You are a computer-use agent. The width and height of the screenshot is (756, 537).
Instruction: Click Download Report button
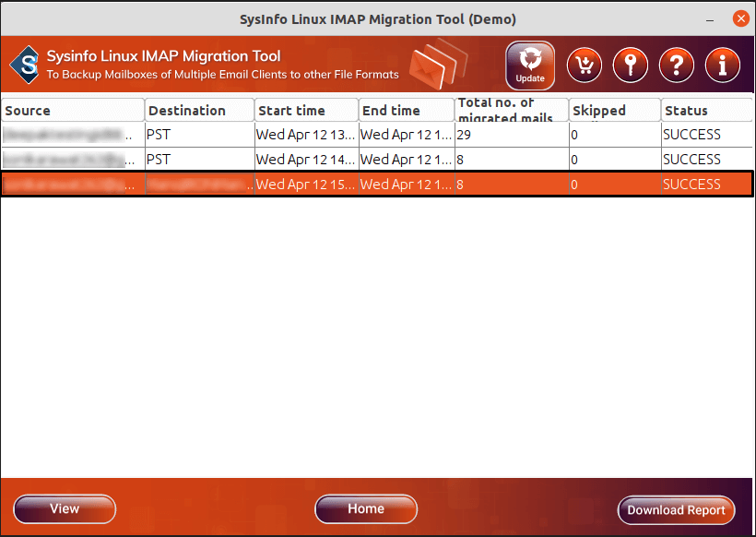click(x=676, y=510)
